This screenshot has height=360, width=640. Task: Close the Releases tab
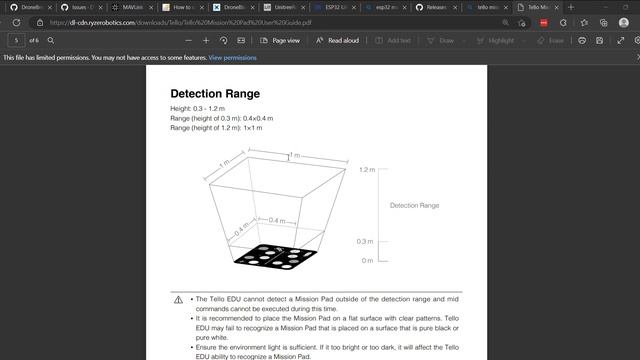455,7
